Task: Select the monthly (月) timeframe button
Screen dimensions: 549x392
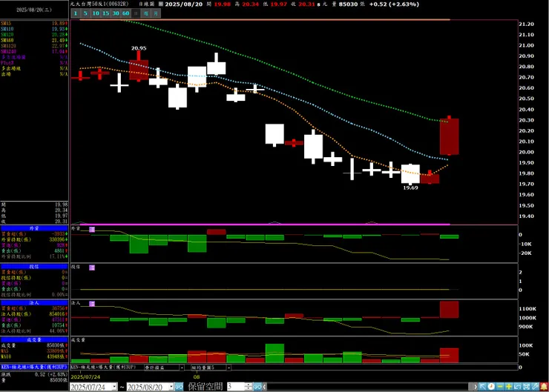Action: point(156,13)
